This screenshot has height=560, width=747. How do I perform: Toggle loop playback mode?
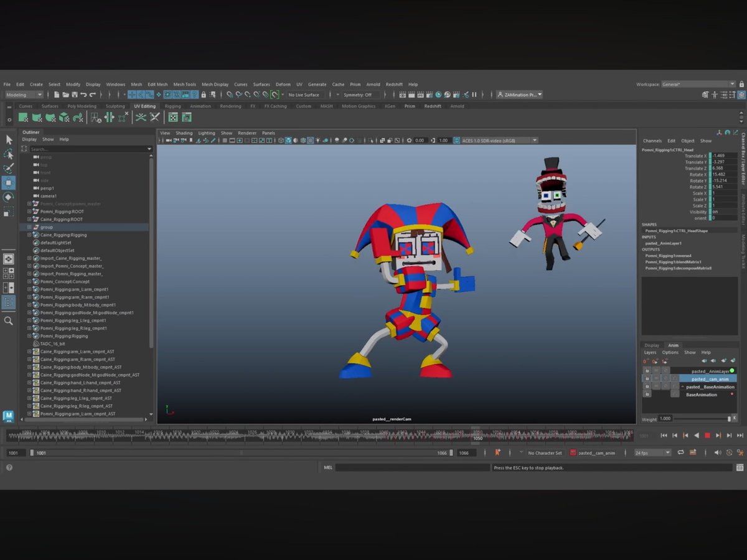coord(680,452)
